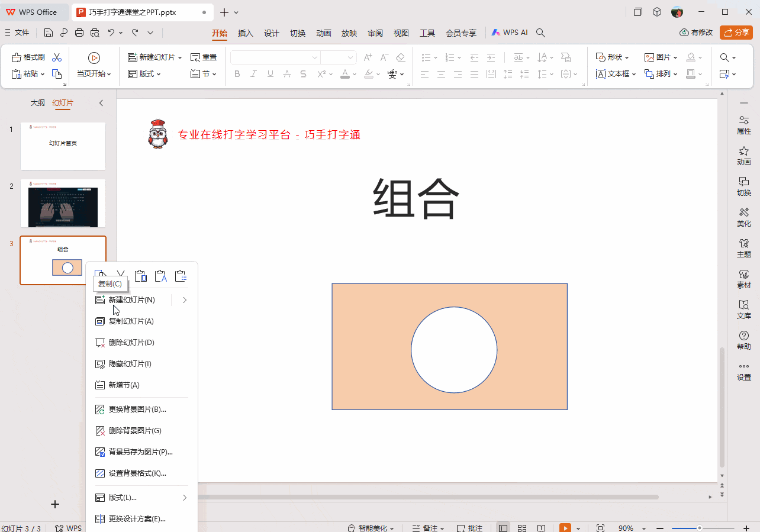Open the 文库 library sidebar panel
The width and height of the screenshot is (760, 532).
(744, 310)
